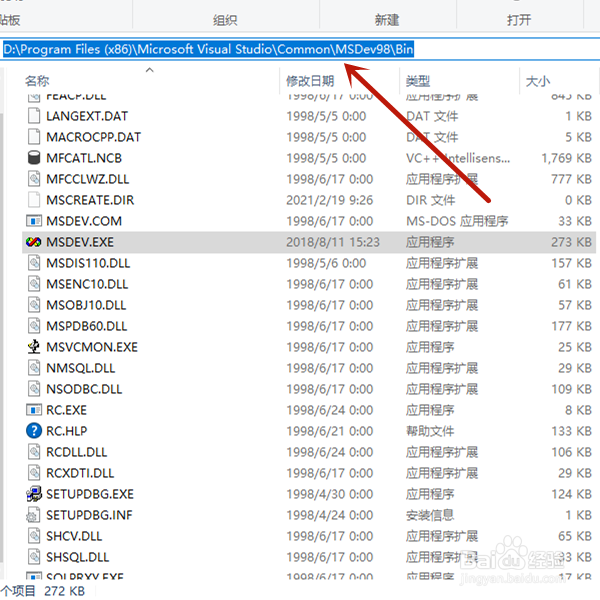The width and height of the screenshot is (600, 600).
Task: Select file name MSDEV.EXE
Action: (x=80, y=242)
